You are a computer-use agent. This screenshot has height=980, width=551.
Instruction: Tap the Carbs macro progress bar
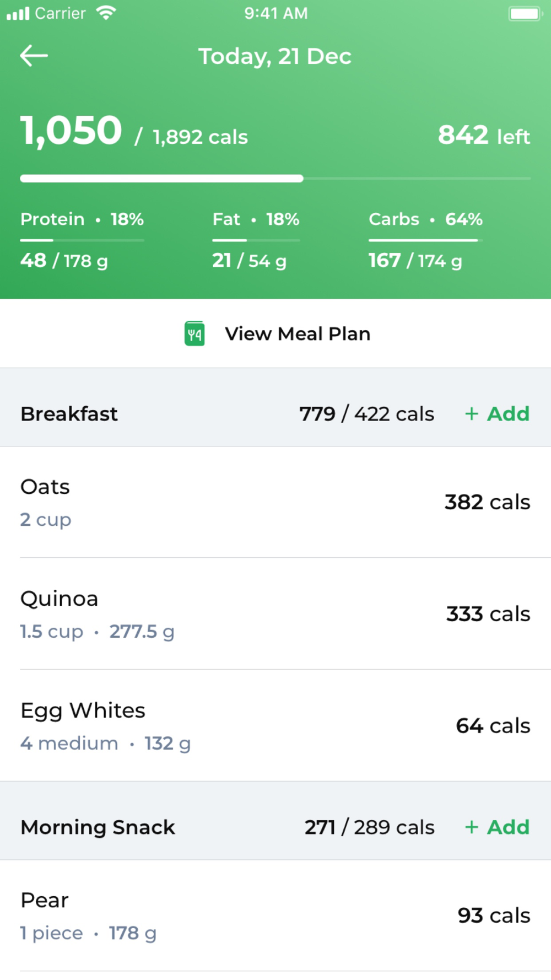pos(425,240)
